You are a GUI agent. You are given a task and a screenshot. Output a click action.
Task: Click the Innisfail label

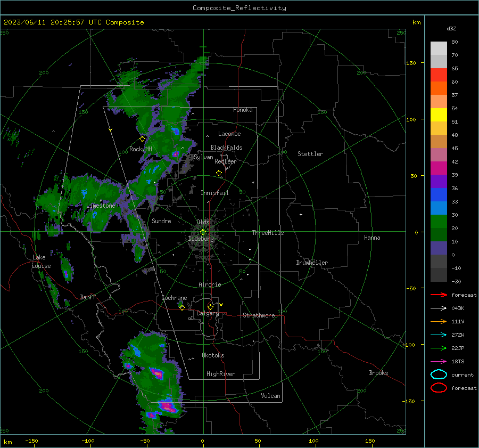pos(214,193)
